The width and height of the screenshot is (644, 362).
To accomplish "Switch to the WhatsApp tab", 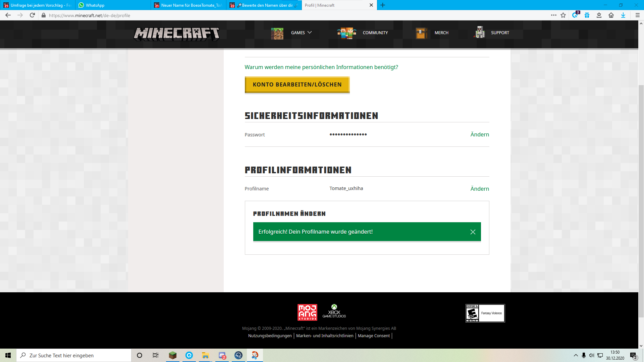I will point(113,5).
